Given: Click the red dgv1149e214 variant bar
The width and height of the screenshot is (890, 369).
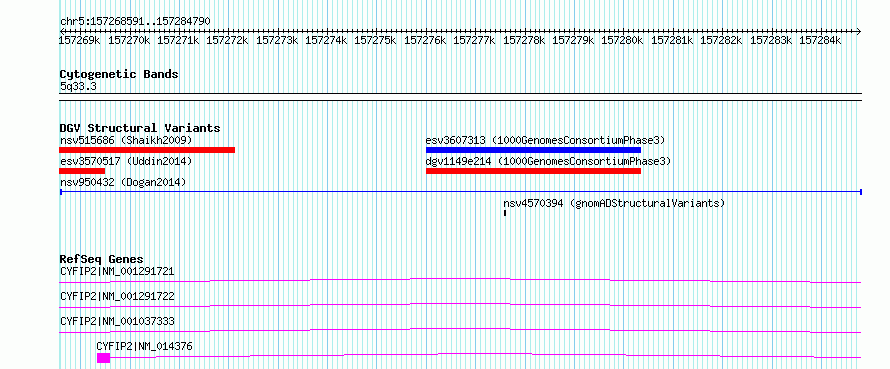Looking at the screenshot, I should pos(534,171).
